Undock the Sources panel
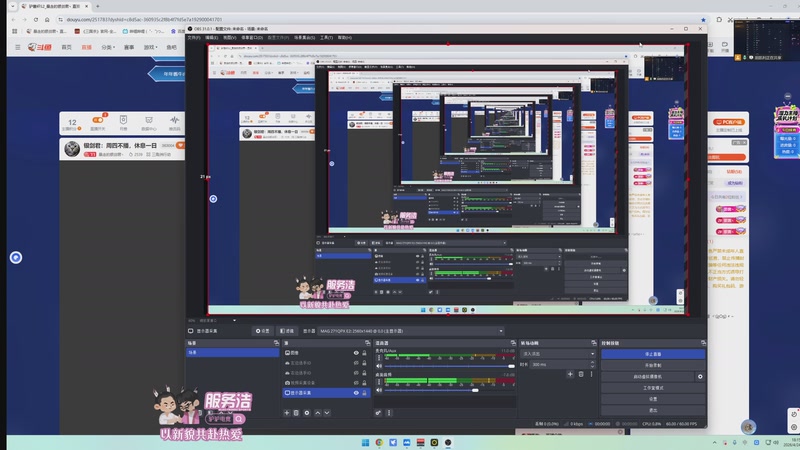The image size is (800, 450). (x=367, y=343)
